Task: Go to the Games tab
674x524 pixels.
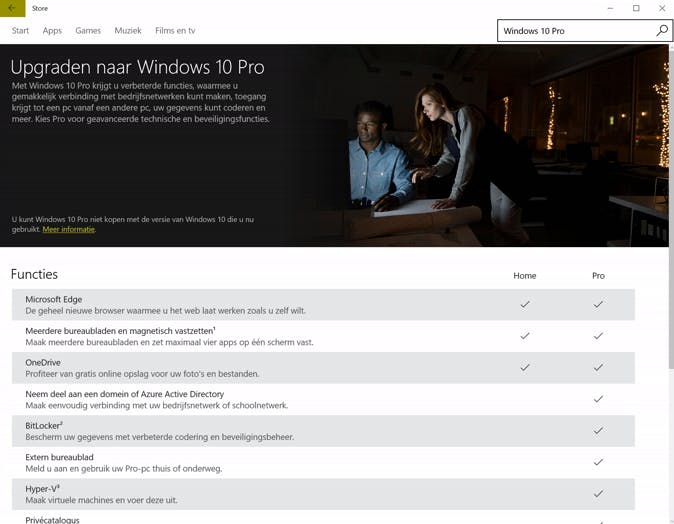Action: coord(88,31)
